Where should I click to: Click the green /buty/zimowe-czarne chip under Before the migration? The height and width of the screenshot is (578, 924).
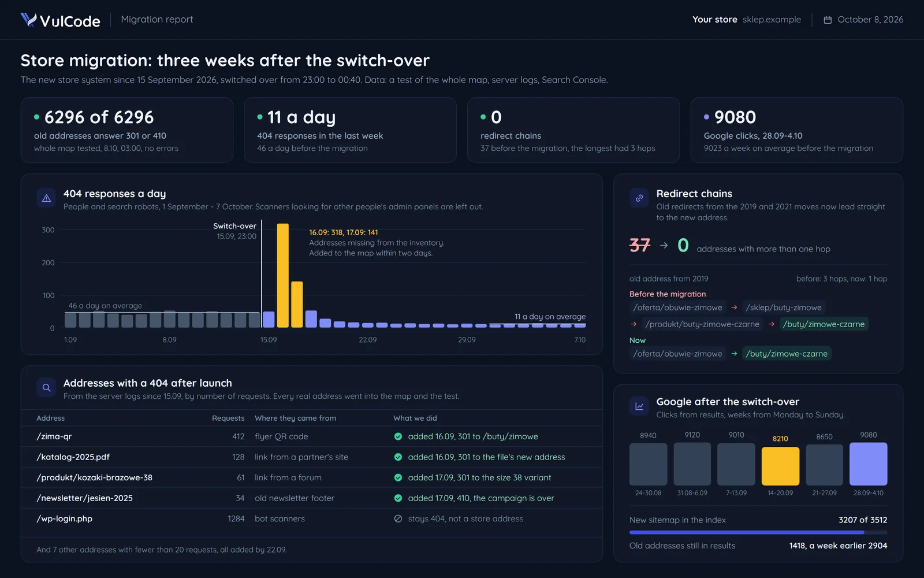pyautogui.click(x=824, y=324)
